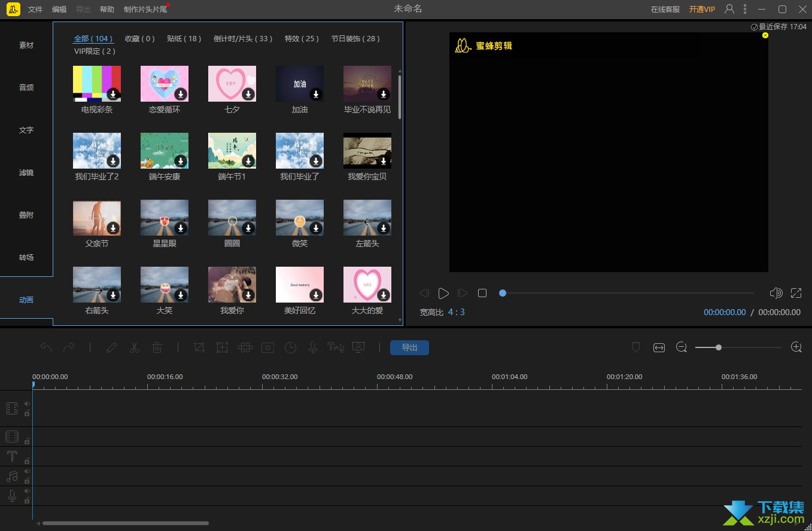Filter animations by 节日装饰 (28)
The height and width of the screenshot is (531, 812).
355,38
